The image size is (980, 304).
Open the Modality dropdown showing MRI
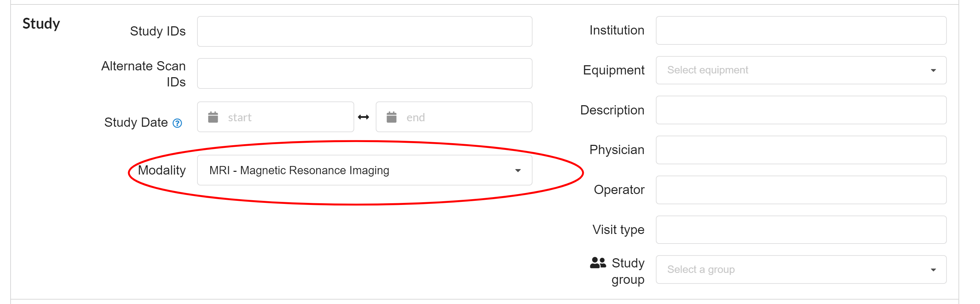pyautogui.click(x=364, y=170)
